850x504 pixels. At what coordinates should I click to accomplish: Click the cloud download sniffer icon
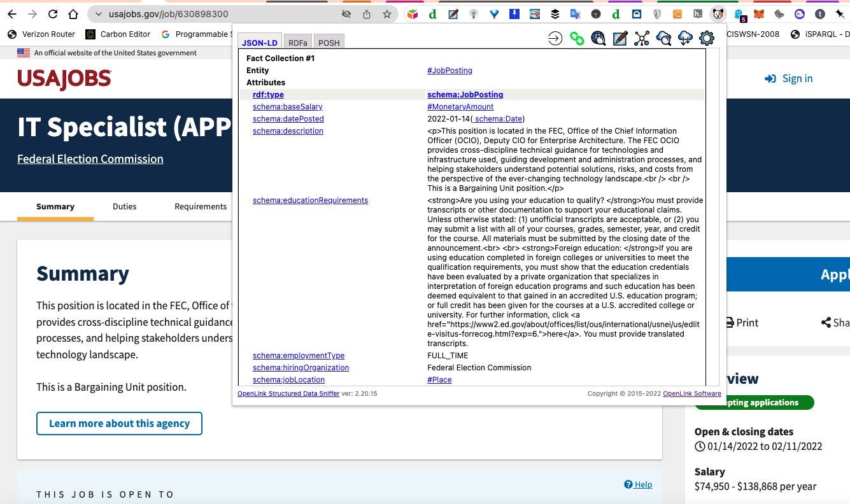point(685,39)
